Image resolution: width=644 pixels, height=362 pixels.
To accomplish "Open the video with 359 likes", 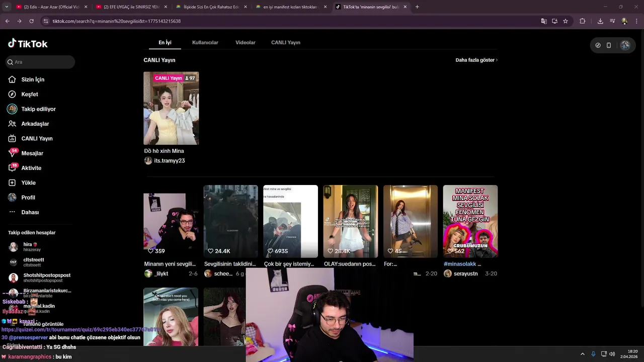I will (171, 221).
